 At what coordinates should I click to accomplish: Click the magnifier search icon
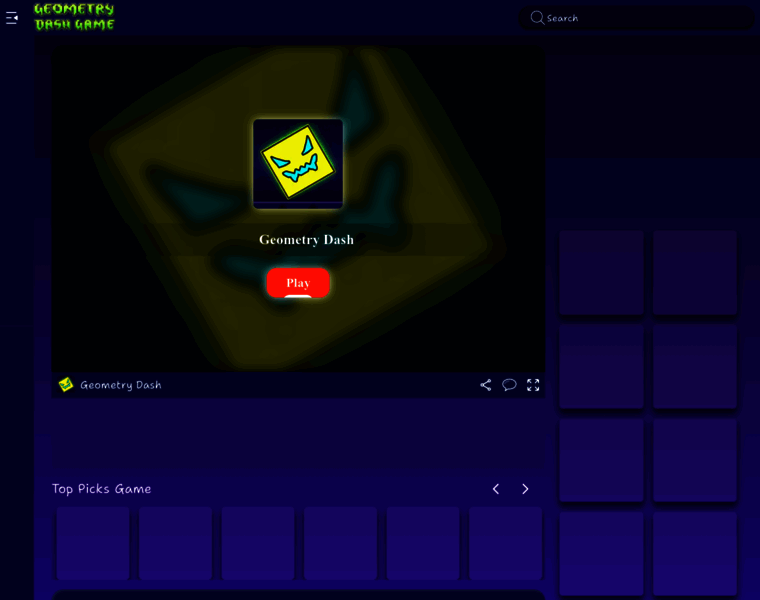(x=537, y=18)
